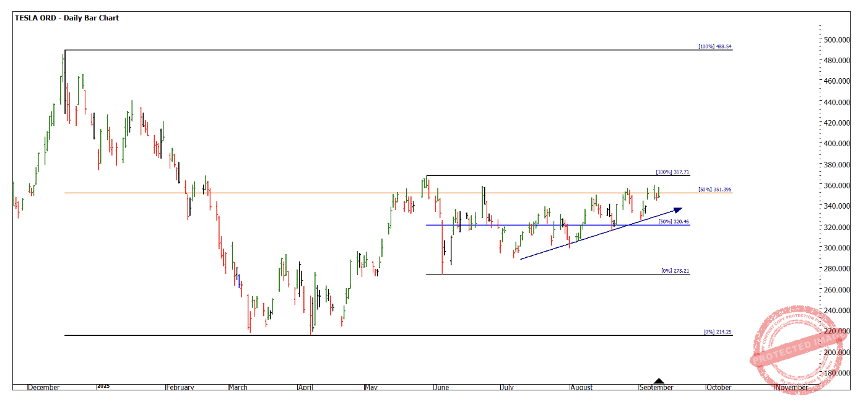
Task: Select the [50%] 320.46 level label
Action: point(672,221)
